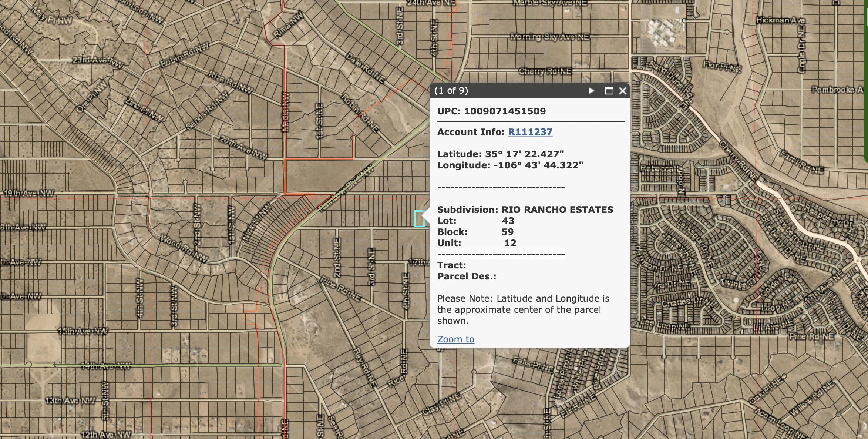The height and width of the screenshot is (439, 868).
Task: Click the Wood Rd NW street label
Action: coord(184,249)
